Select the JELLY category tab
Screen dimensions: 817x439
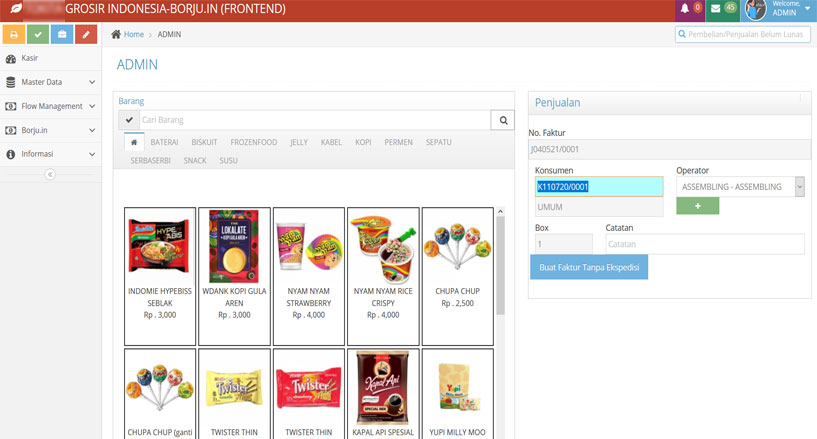pyautogui.click(x=299, y=142)
